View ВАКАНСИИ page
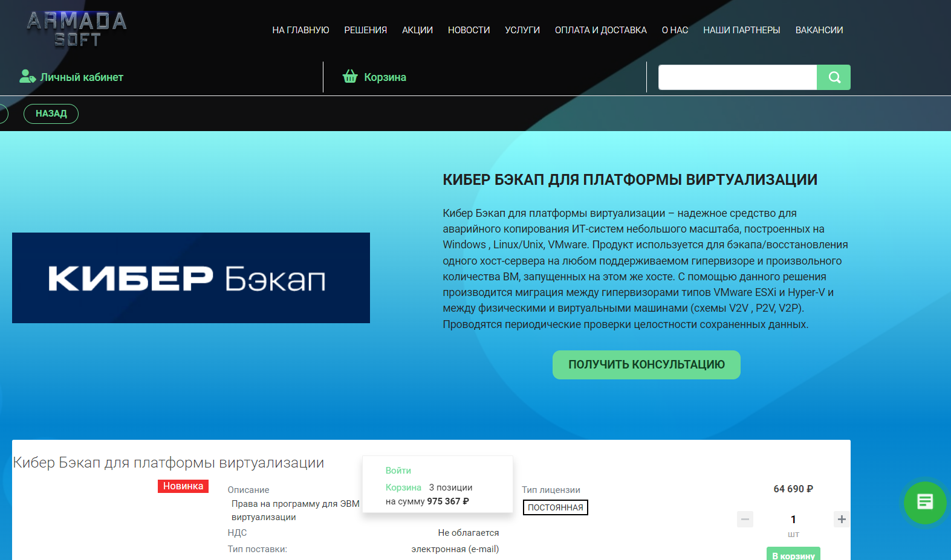This screenshot has height=560, width=951. point(819,30)
